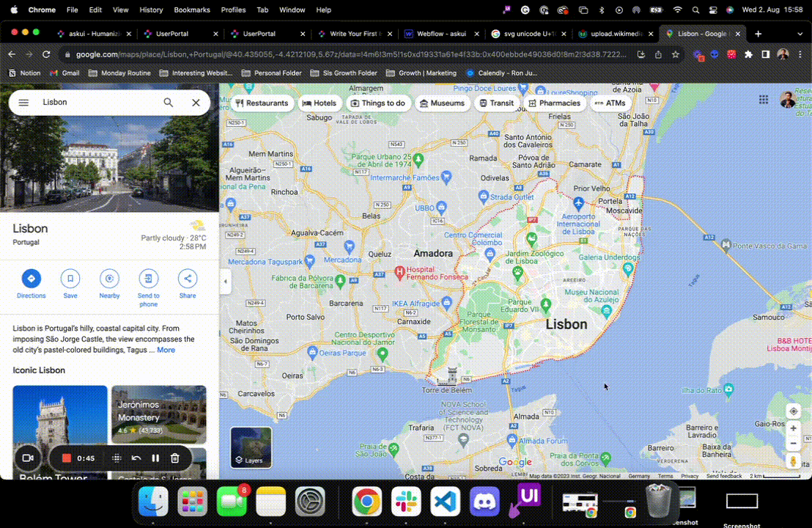Share the Lisbon place
Image resolution: width=812 pixels, height=528 pixels.
(x=188, y=284)
